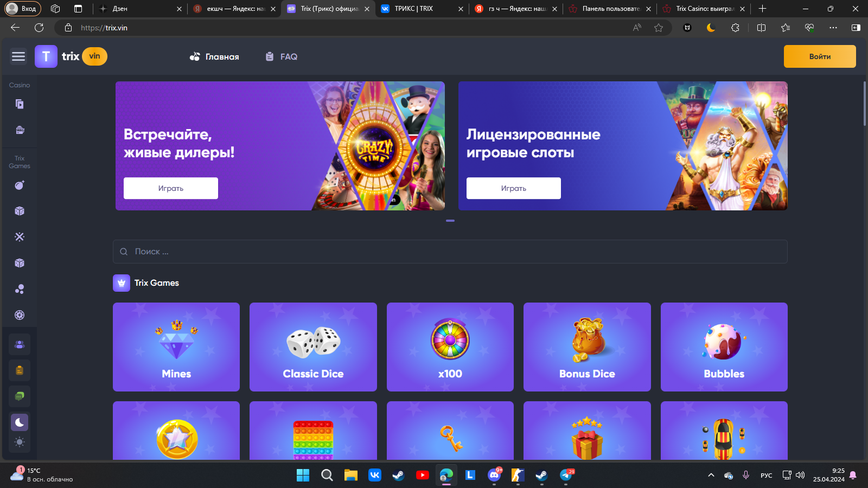Open YouTube from the taskbar
Screen dimensions: 868x488
coord(423,475)
